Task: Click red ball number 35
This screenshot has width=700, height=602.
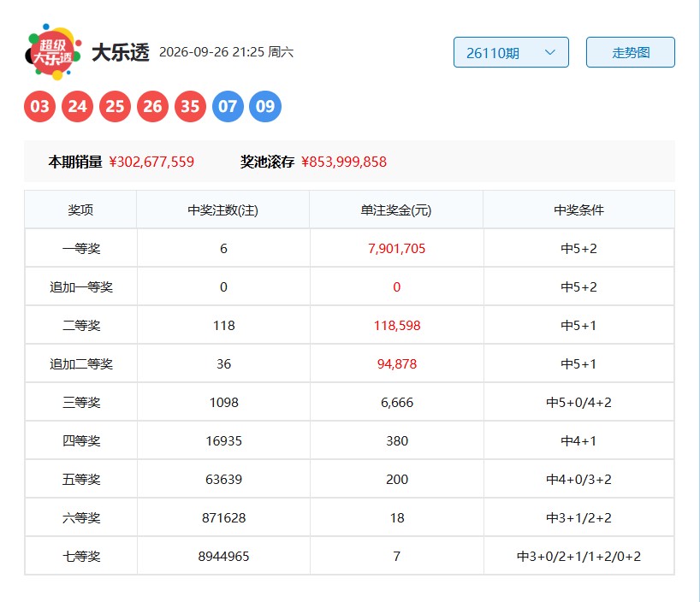Action: point(190,106)
